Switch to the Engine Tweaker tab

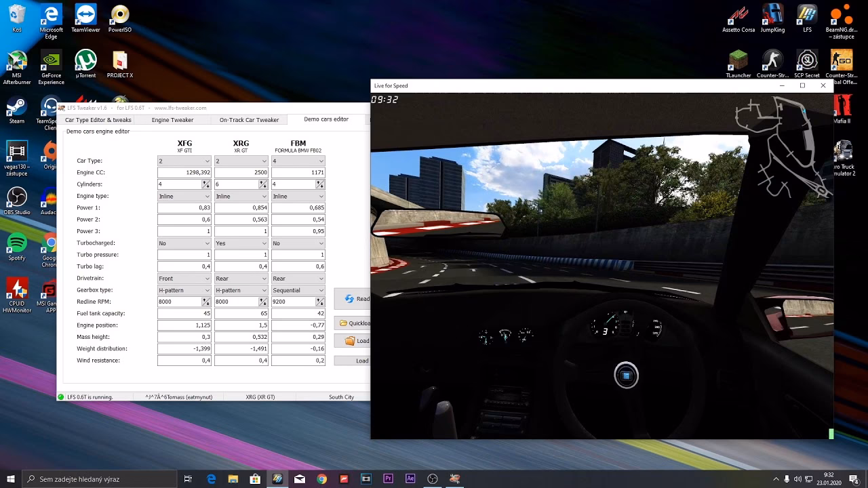pos(172,120)
